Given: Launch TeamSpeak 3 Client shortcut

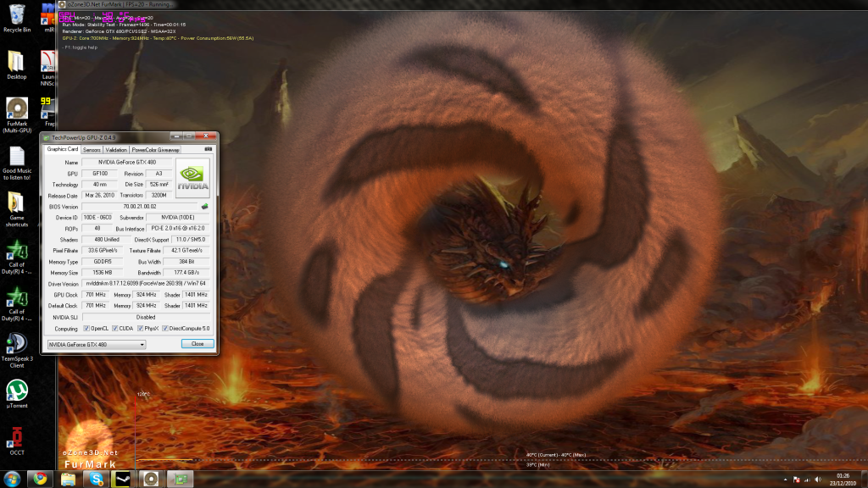Looking at the screenshot, I should click(17, 351).
